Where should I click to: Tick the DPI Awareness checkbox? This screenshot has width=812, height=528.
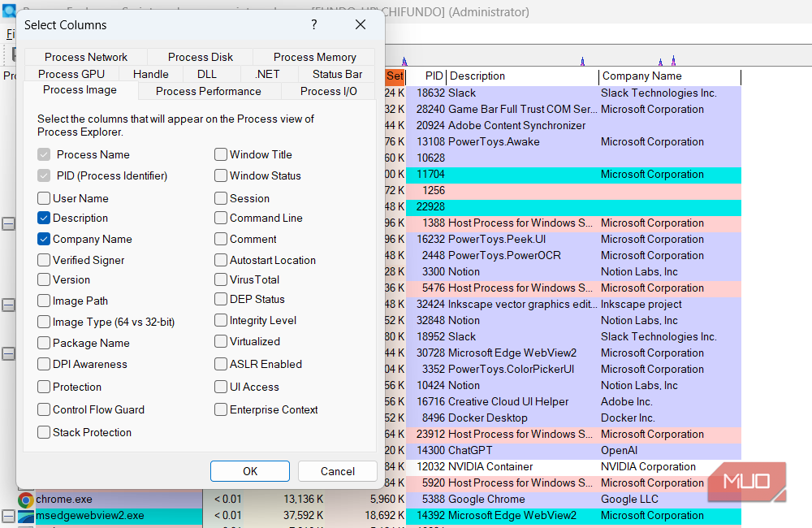click(x=44, y=364)
